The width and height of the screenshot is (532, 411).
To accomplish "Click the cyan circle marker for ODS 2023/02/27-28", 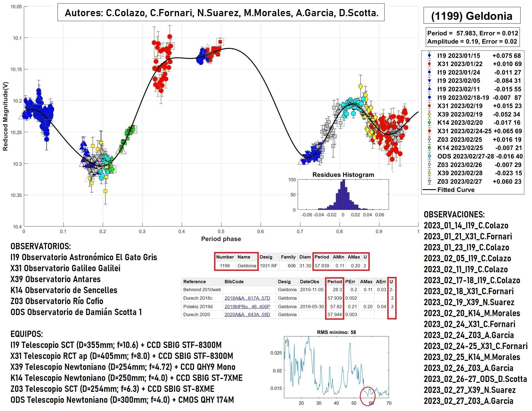I will (429, 156).
